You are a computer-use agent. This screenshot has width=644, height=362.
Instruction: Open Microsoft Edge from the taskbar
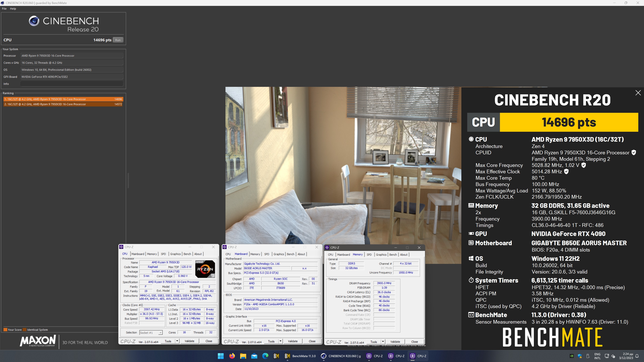[x=265, y=356]
